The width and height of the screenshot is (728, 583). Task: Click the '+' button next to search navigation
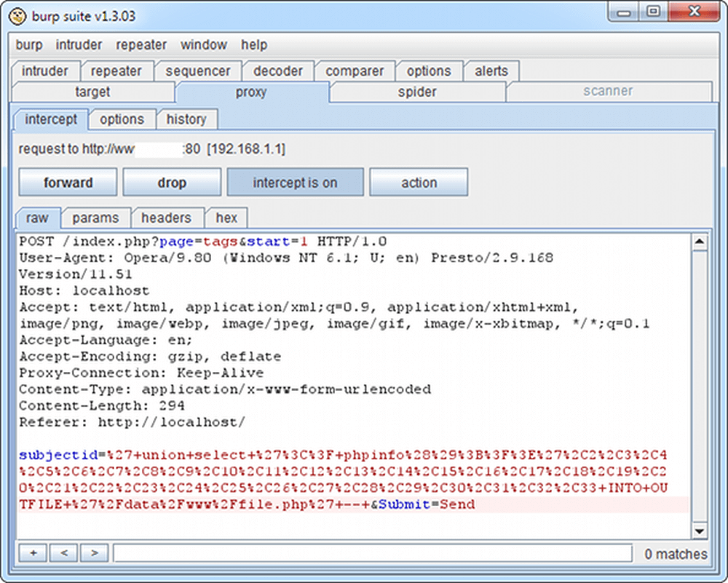coord(32,553)
